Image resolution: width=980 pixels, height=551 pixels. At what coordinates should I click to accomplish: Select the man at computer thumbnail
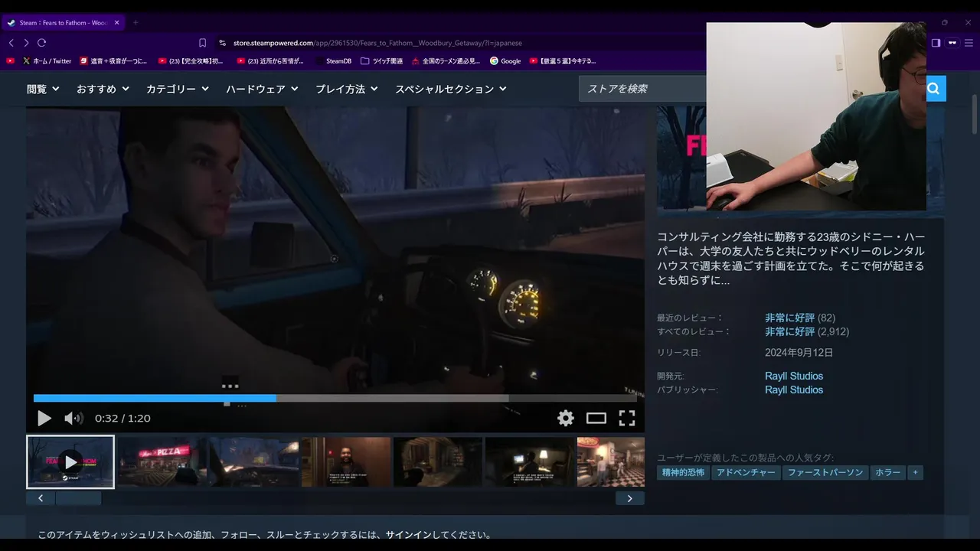[x=530, y=461]
